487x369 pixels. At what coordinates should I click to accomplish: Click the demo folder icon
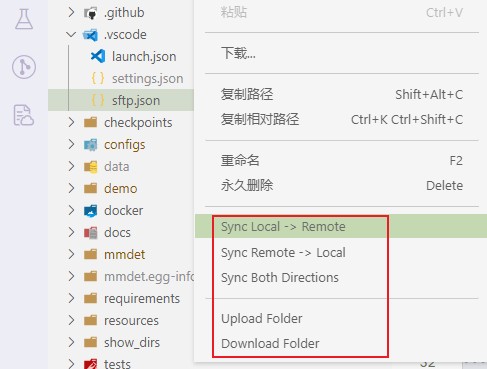[x=90, y=188]
